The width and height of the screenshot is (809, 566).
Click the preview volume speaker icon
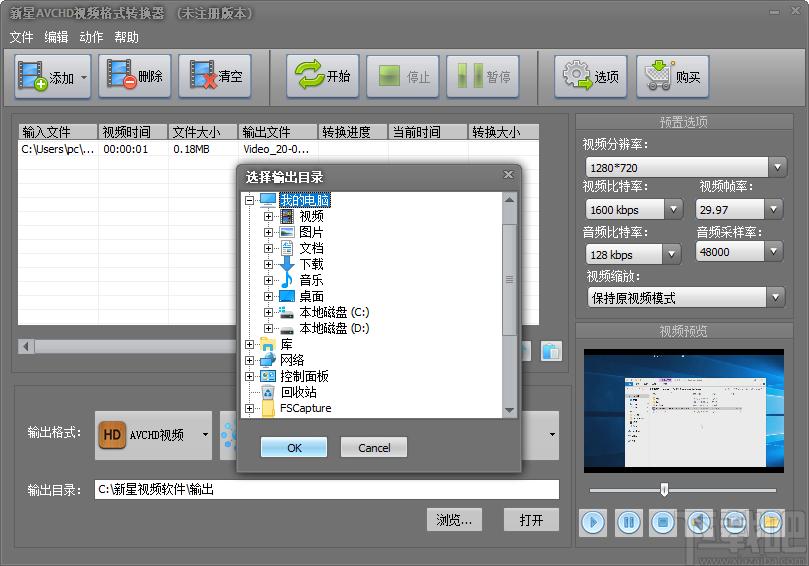(x=699, y=523)
